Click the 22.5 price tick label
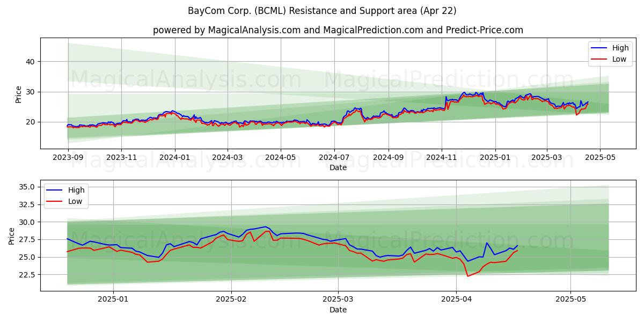 coord(28,275)
